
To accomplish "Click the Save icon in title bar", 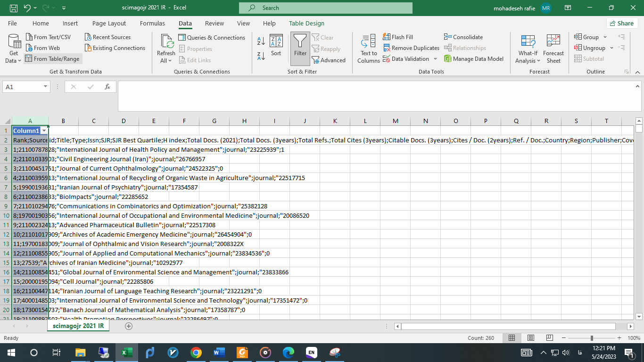I will click(14, 8).
